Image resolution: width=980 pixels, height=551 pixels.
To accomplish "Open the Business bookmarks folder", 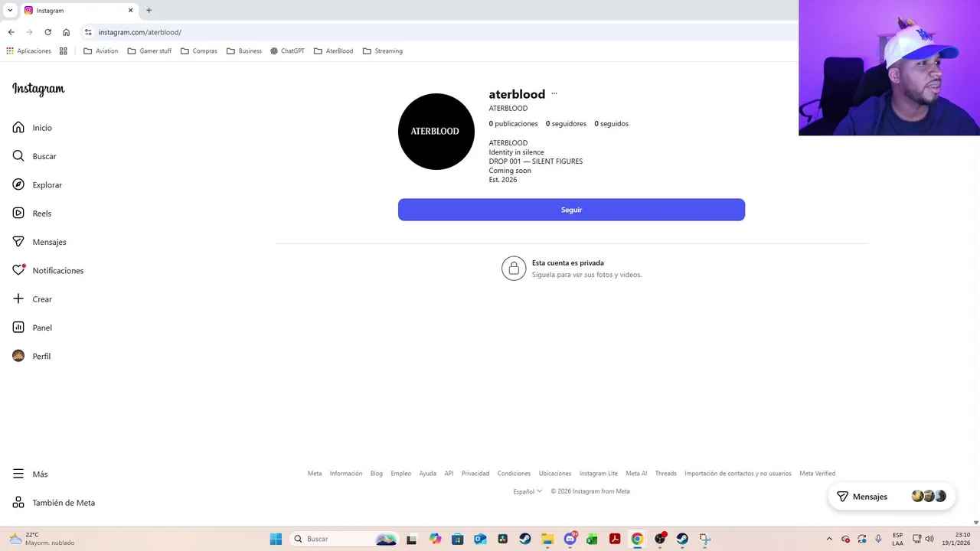I will [244, 51].
